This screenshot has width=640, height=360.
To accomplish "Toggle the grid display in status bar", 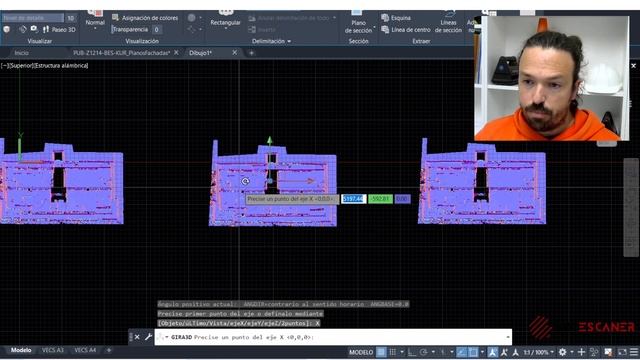I will (x=381, y=352).
